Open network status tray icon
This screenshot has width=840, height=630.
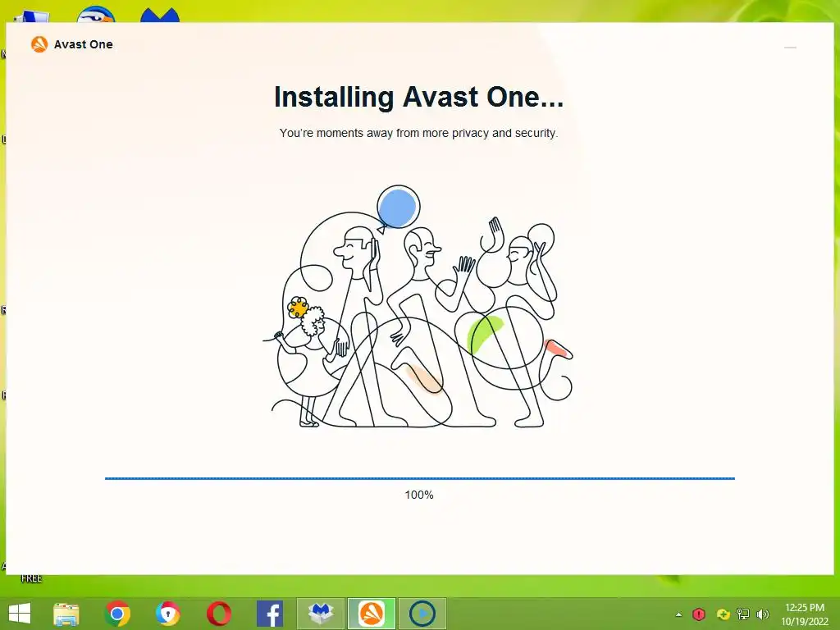click(x=743, y=614)
